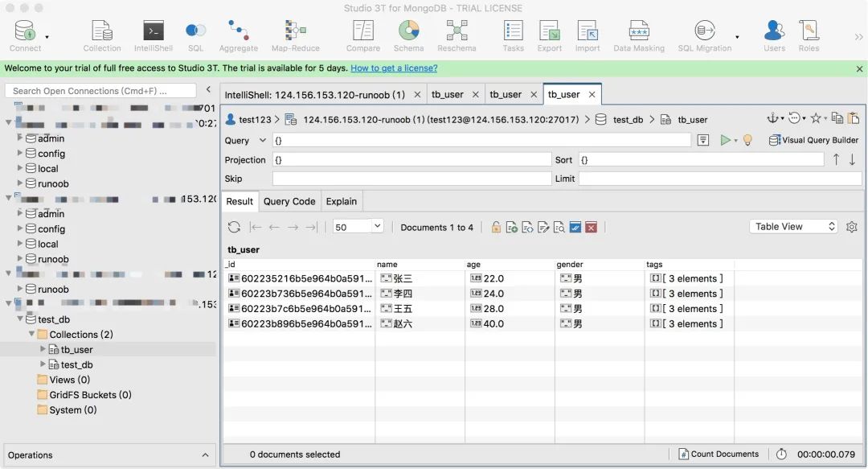
Task: Refresh the result set
Action: 234,228
